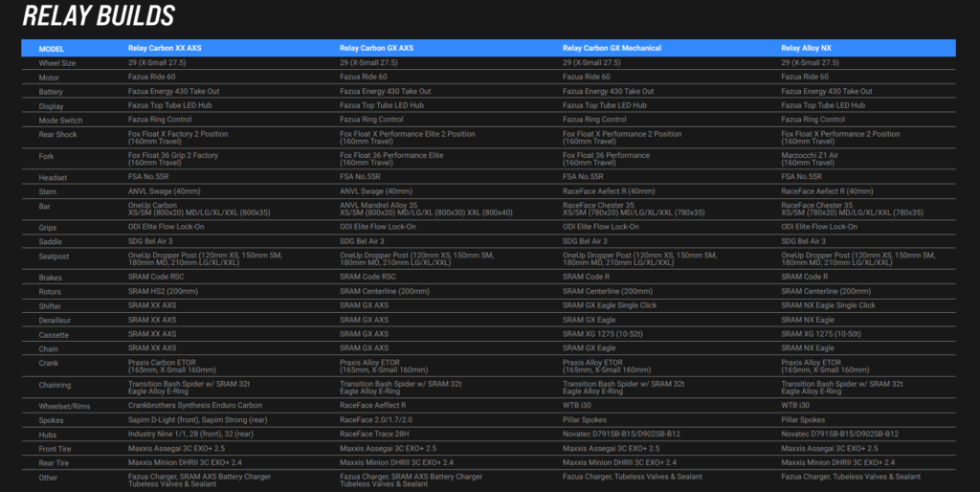980x492 pixels.
Task: Click the Rotors row label
Action: click(x=50, y=292)
